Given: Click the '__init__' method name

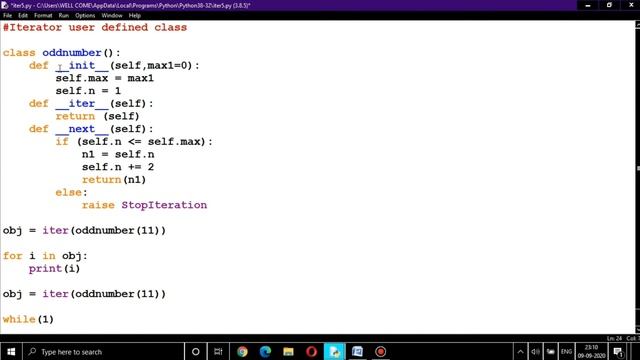Looking at the screenshot, I should tap(82, 65).
